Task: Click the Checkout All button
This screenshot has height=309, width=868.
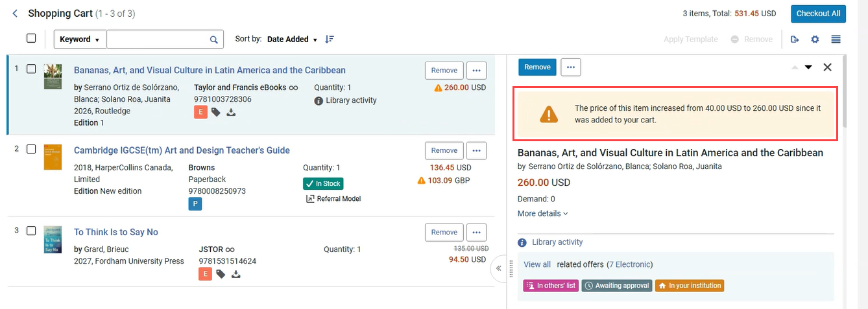Action: click(818, 14)
